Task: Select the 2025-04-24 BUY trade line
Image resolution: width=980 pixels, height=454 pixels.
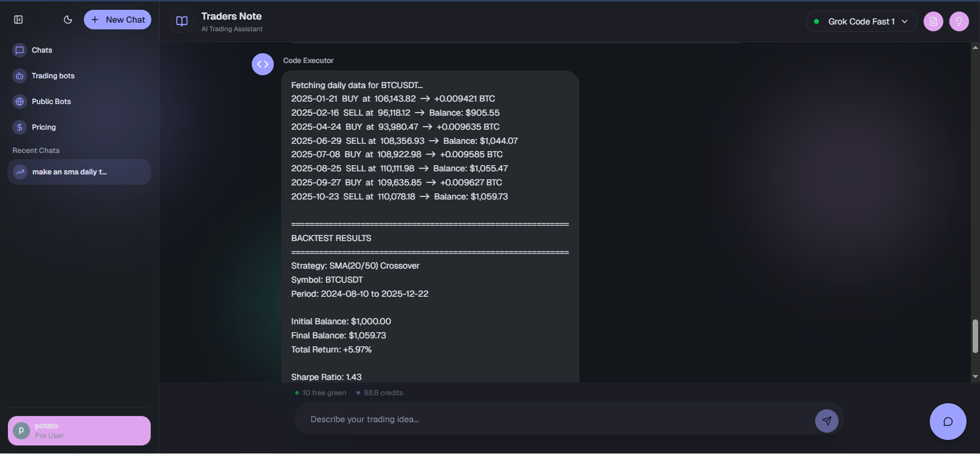Action: pyautogui.click(x=395, y=127)
